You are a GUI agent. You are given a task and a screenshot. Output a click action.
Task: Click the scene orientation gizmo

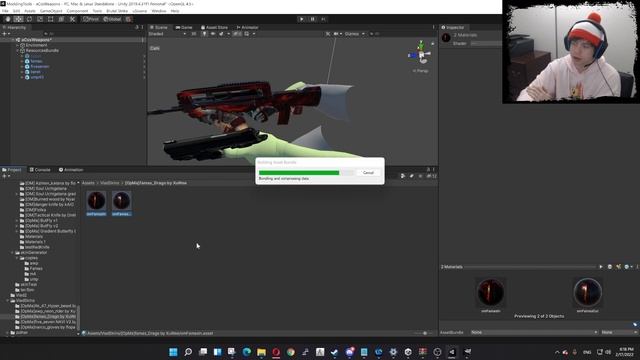pos(421,53)
